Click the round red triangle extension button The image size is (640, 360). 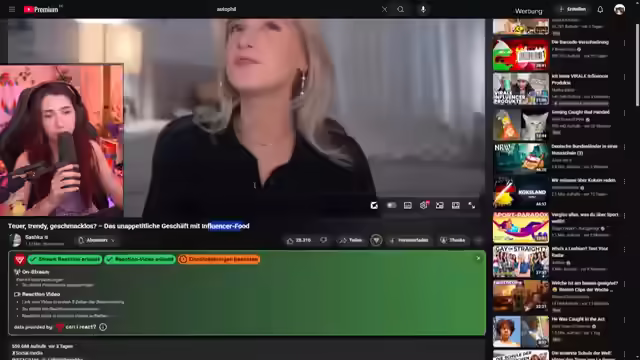pyautogui.click(x=376, y=240)
